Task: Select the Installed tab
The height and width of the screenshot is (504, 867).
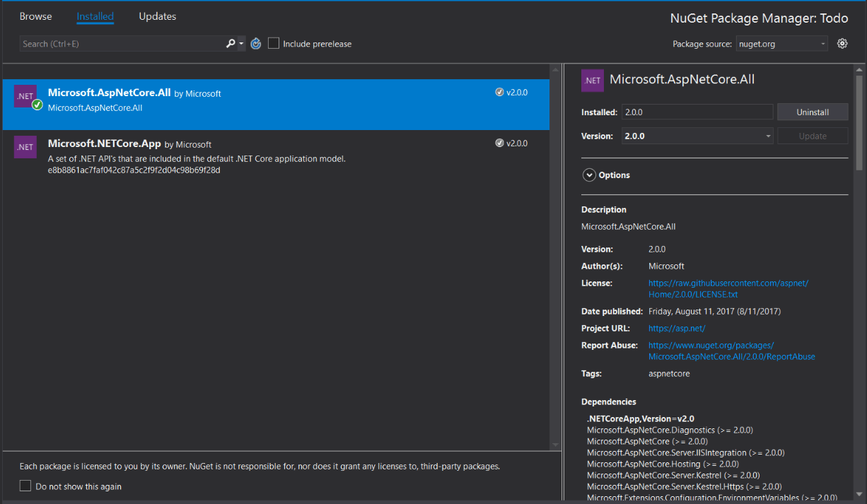Action: coord(95,16)
